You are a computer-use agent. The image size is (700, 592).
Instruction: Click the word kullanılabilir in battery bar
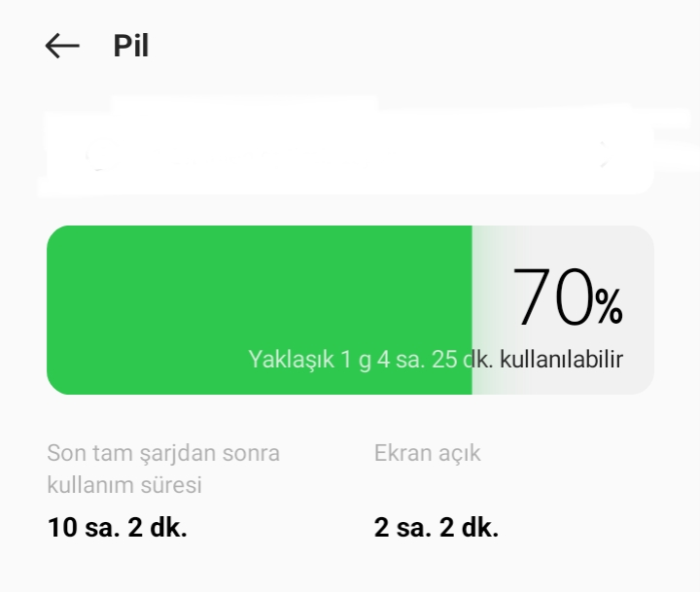(561, 359)
